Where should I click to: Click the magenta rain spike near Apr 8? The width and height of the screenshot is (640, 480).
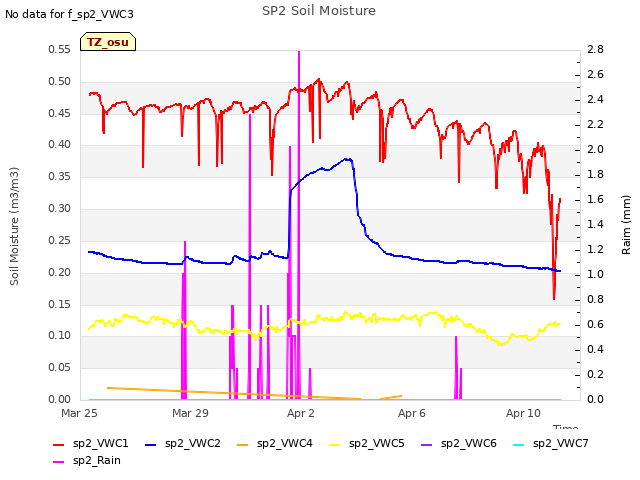[456, 367]
